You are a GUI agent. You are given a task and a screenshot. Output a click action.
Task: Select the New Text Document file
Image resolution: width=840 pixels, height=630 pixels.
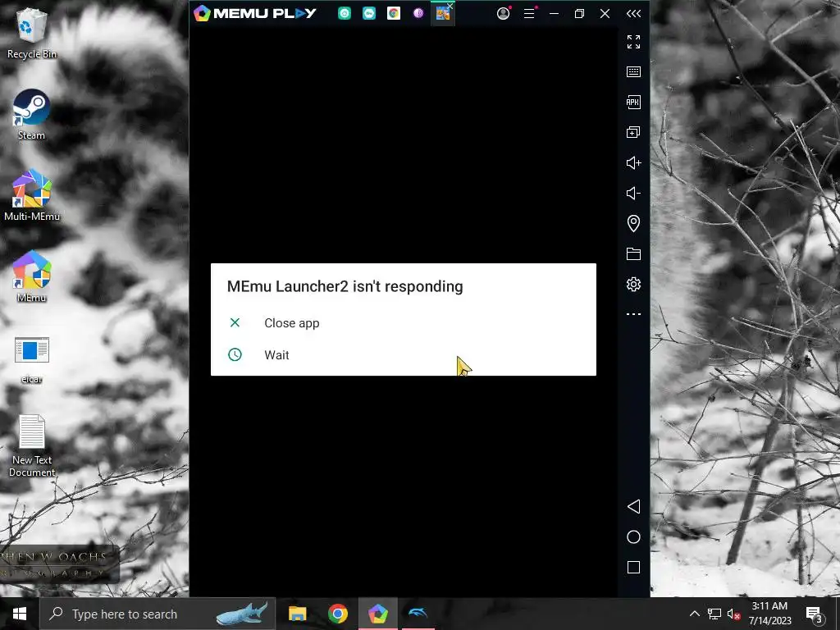tap(32, 445)
